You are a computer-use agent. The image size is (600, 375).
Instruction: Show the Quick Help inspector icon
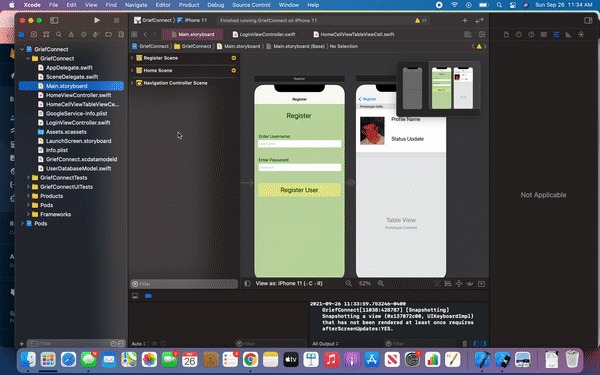[x=531, y=34]
